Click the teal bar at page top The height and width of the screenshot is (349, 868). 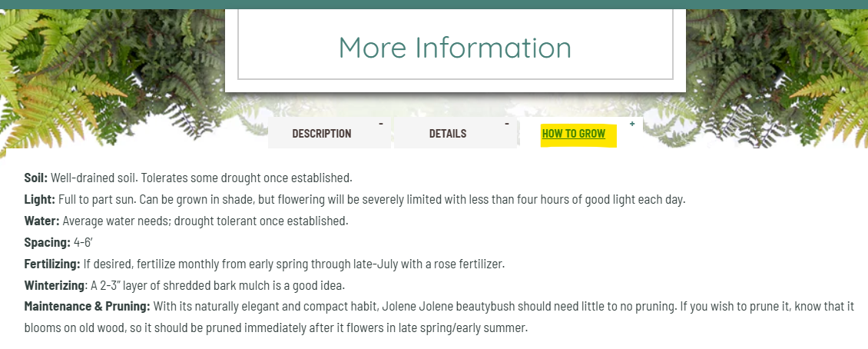pos(434,5)
